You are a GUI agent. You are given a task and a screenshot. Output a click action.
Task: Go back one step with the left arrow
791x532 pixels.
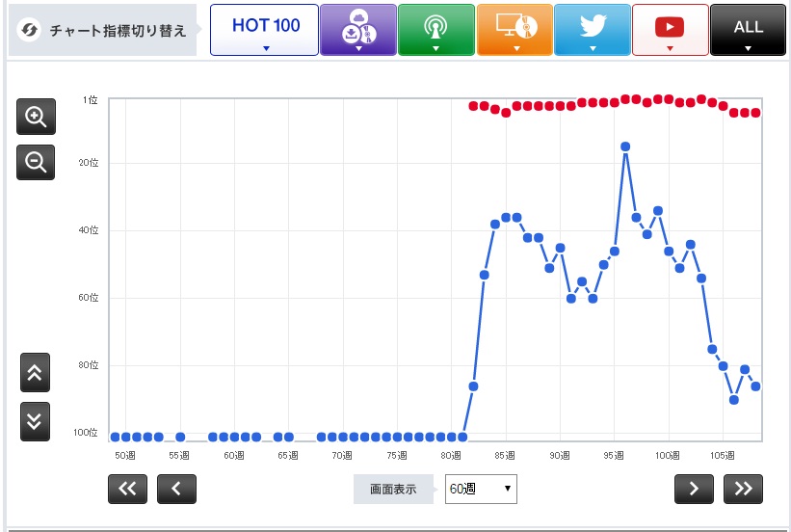(x=176, y=488)
